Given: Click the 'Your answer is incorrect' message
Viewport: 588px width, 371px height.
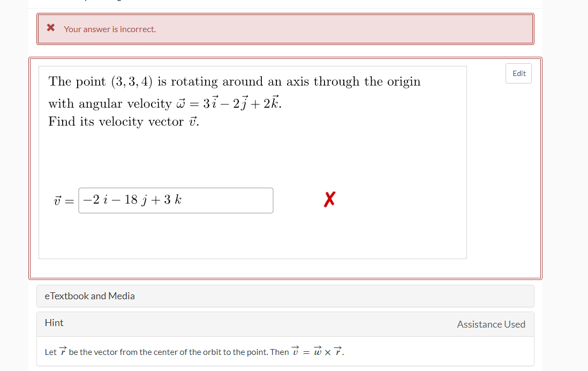Looking at the screenshot, I should (x=109, y=29).
